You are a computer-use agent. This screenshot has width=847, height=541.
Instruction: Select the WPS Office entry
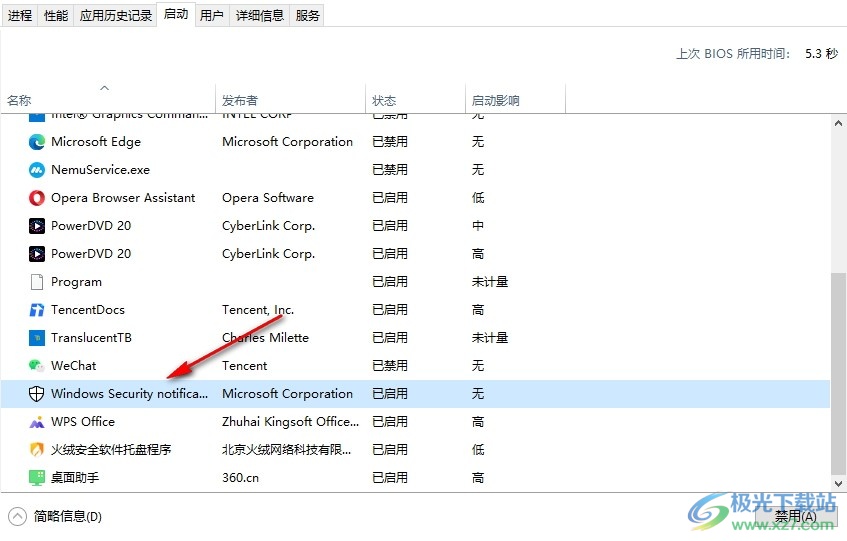tap(83, 422)
